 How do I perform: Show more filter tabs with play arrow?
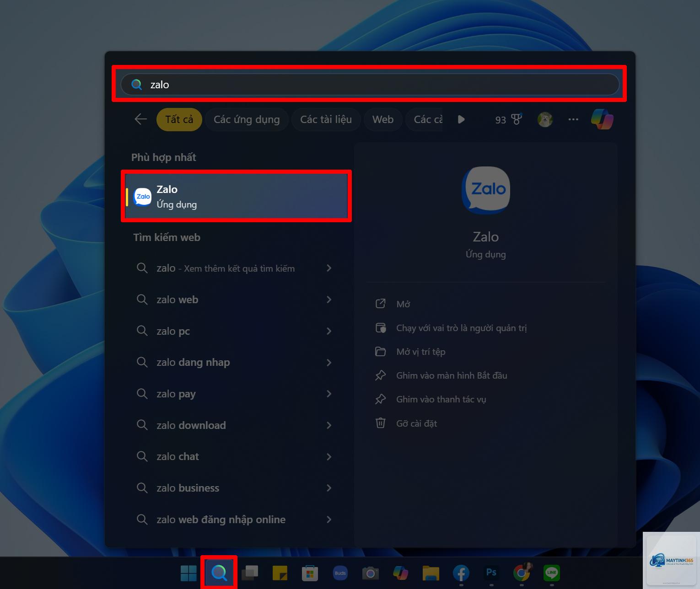pyautogui.click(x=461, y=119)
